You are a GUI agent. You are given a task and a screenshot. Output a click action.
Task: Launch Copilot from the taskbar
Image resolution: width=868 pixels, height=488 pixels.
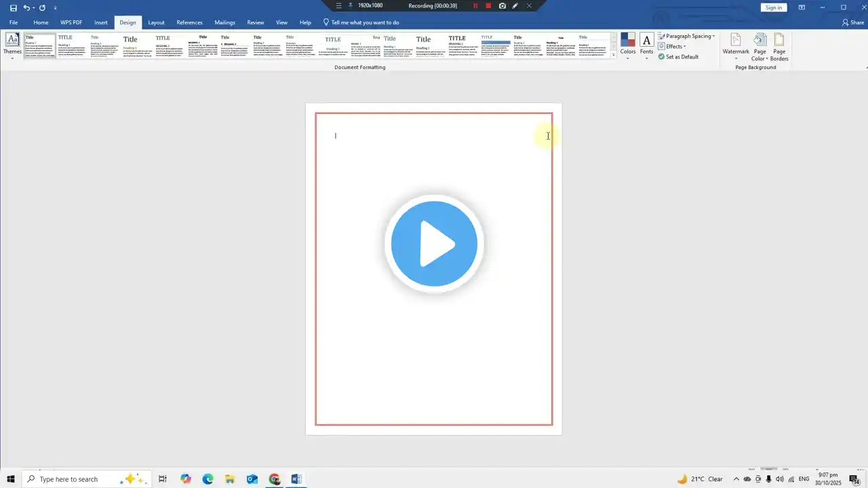pos(186,479)
